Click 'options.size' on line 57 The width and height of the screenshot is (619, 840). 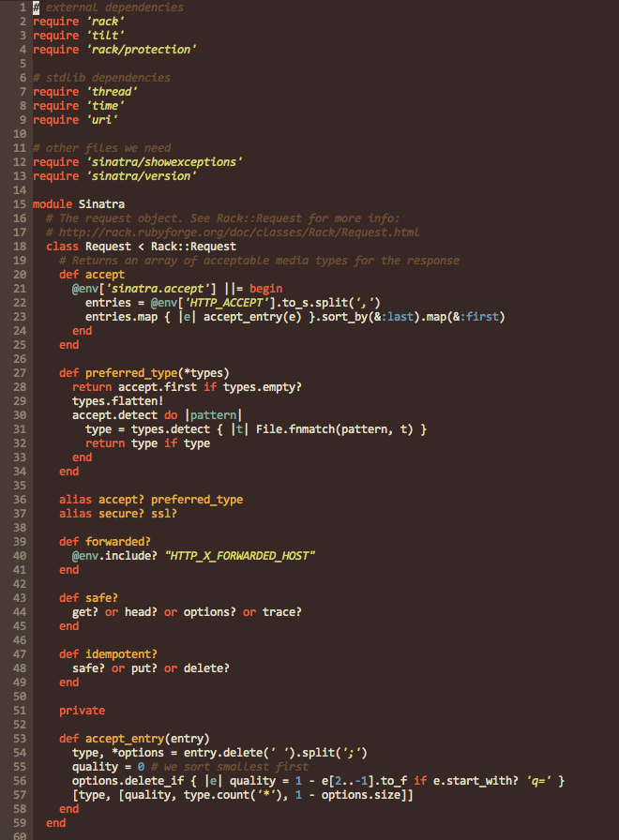coord(361,795)
